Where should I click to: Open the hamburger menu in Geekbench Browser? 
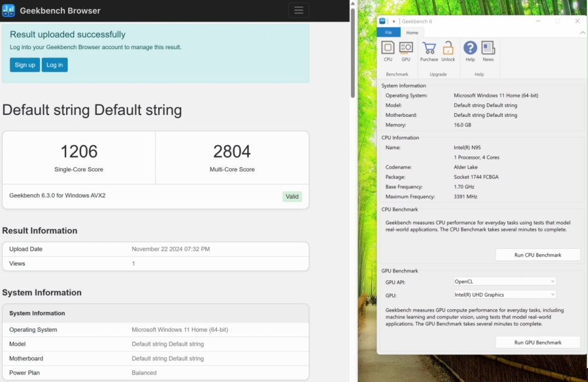(x=299, y=10)
